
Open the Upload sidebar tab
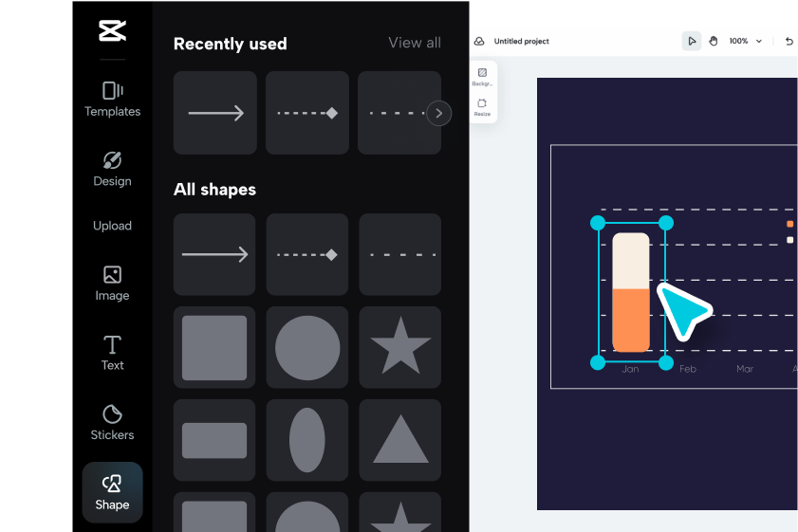pos(112,226)
